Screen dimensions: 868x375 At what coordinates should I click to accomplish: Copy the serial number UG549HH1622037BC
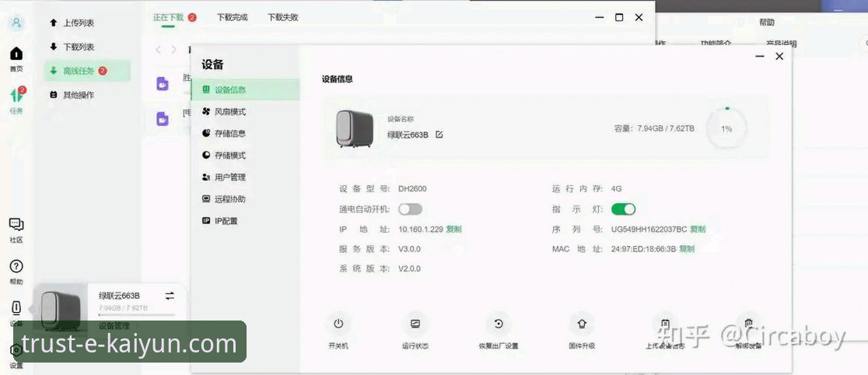pyautogui.click(x=698, y=230)
